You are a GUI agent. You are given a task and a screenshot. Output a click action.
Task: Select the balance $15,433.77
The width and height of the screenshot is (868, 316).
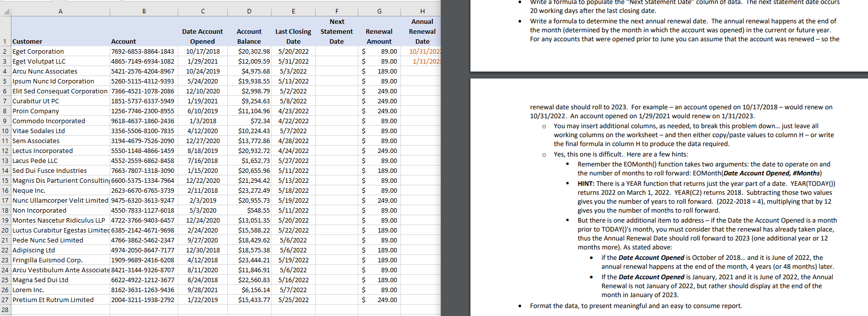[x=249, y=300]
